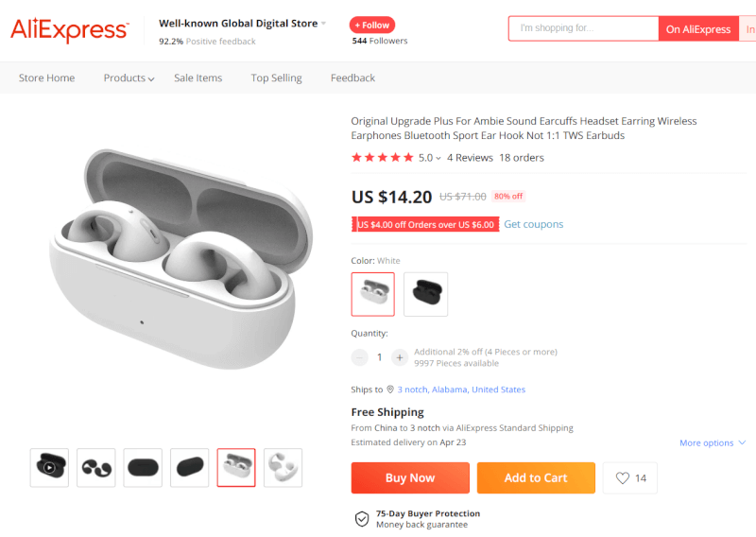Click the AliExpress logo
The image size is (756, 537).
tap(69, 30)
